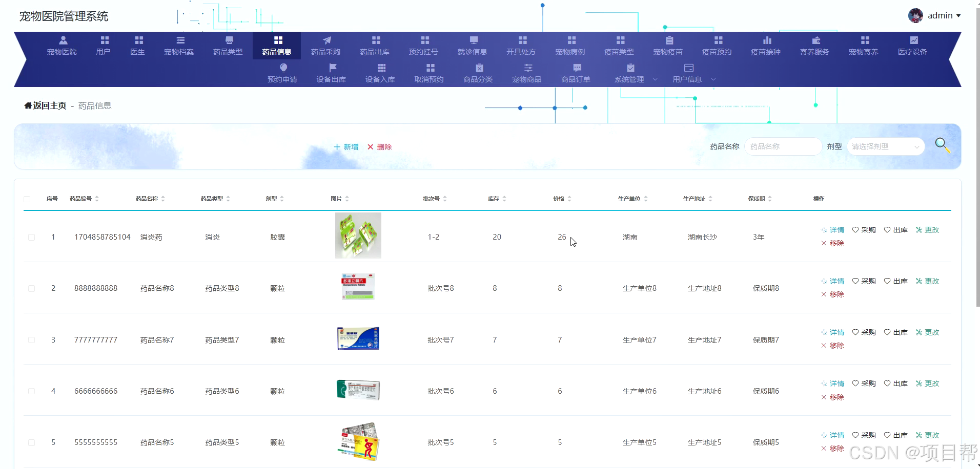Screen dimensions: 980x469
Task: Open the 商品分类 nav icon
Action: pos(479,68)
